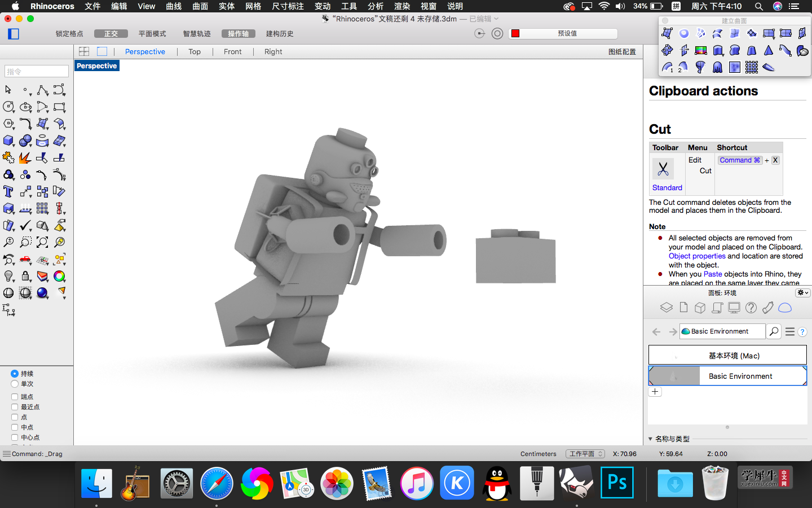Select the blue render sphere tool
This screenshot has height=508, width=812.
pyautogui.click(x=42, y=293)
